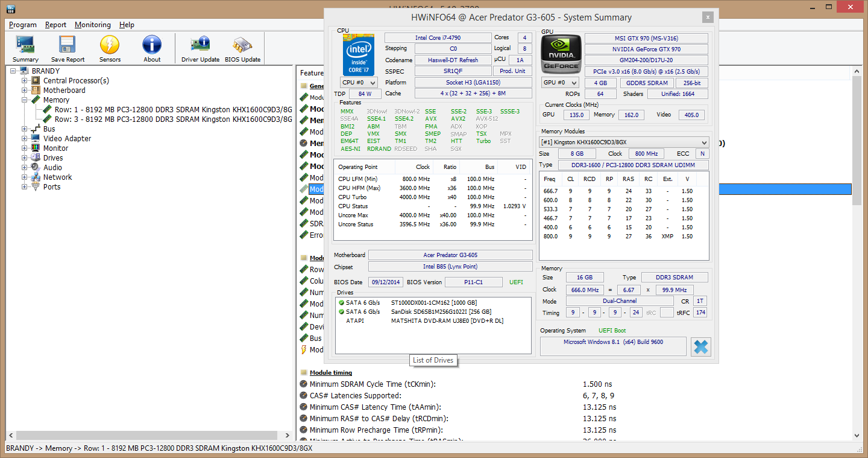Click the GM204-200/D17U-20 field

tap(646, 60)
